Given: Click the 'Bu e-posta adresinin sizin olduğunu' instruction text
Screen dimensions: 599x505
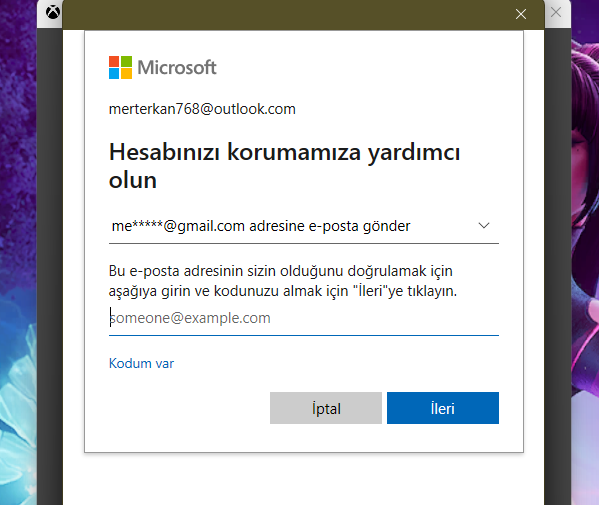Looking at the screenshot, I should tap(283, 281).
